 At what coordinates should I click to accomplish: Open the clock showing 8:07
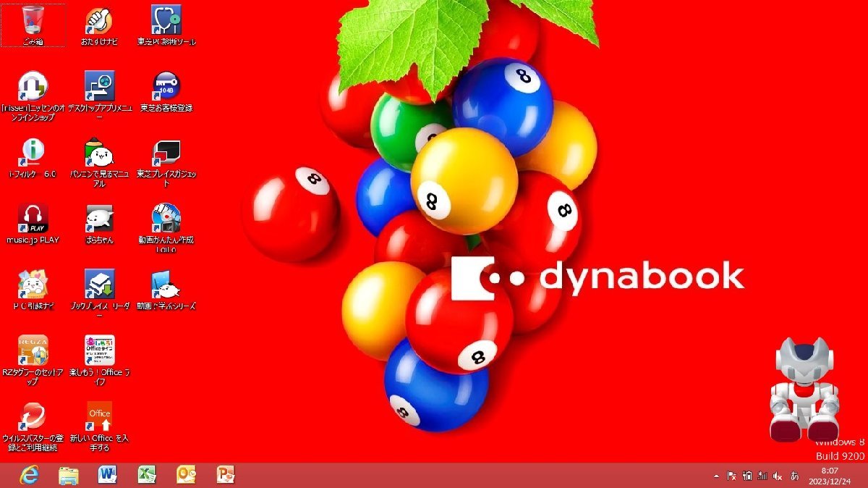click(x=830, y=476)
